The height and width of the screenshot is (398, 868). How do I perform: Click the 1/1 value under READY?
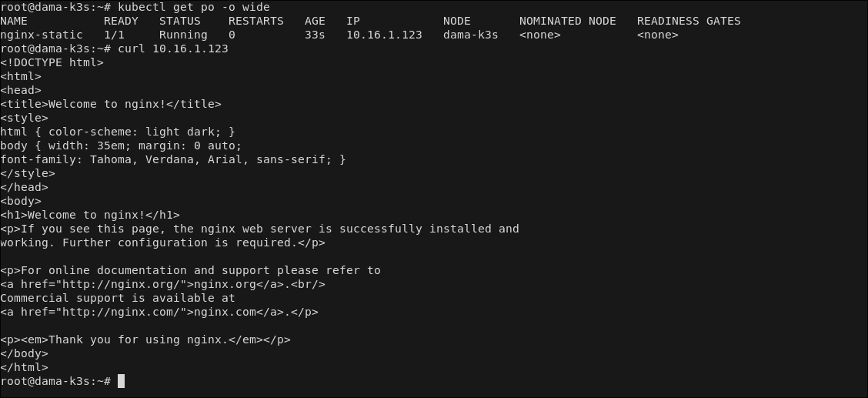pyautogui.click(x=114, y=35)
